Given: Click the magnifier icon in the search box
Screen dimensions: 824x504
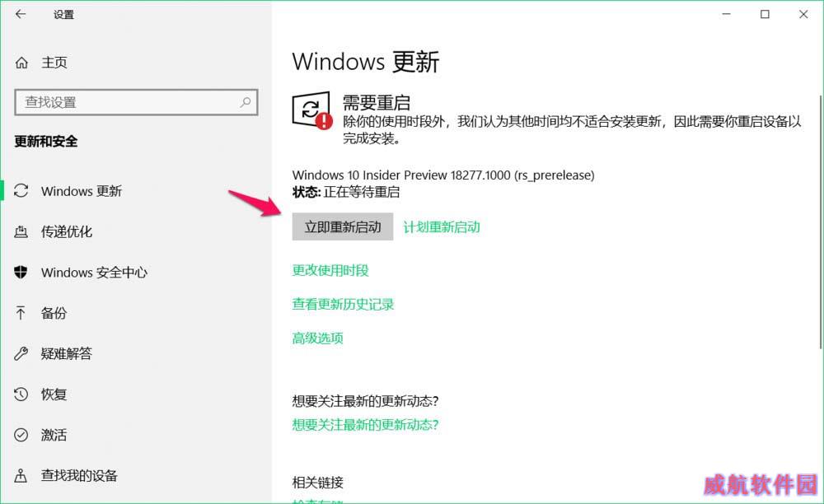Looking at the screenshot, I should (x=245, y=102).
